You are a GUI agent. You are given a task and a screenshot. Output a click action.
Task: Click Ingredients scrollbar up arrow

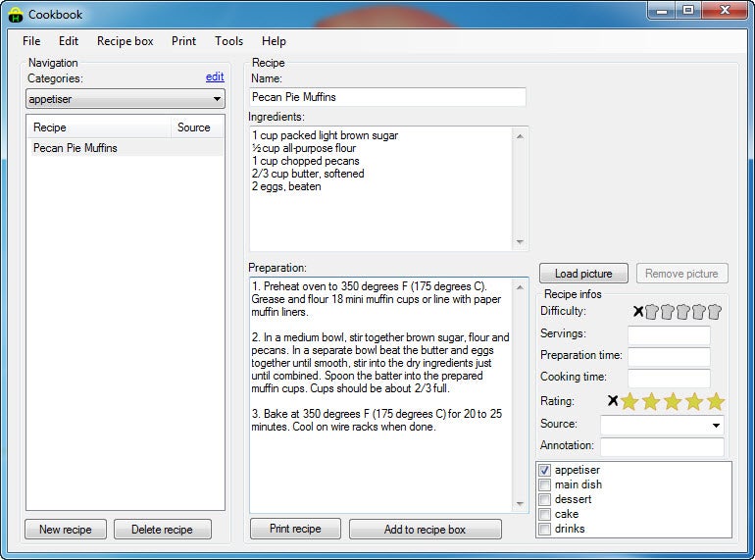coord(520,136)
